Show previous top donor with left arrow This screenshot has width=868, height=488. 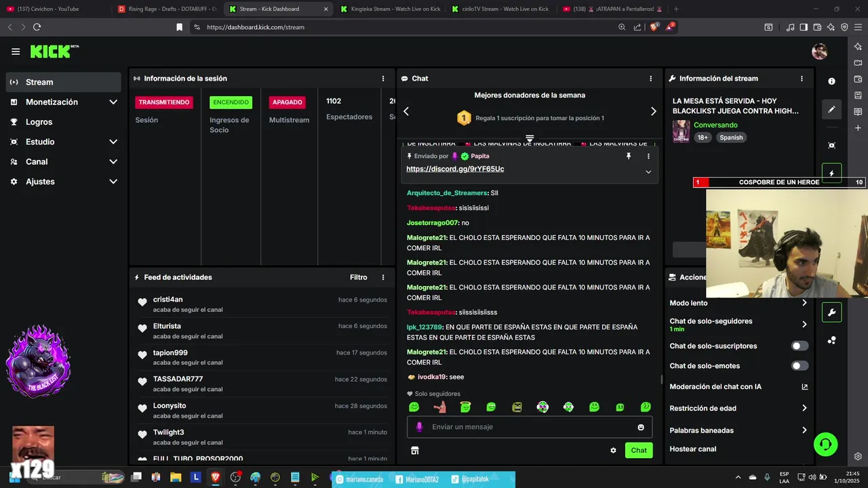click(406, 111)
